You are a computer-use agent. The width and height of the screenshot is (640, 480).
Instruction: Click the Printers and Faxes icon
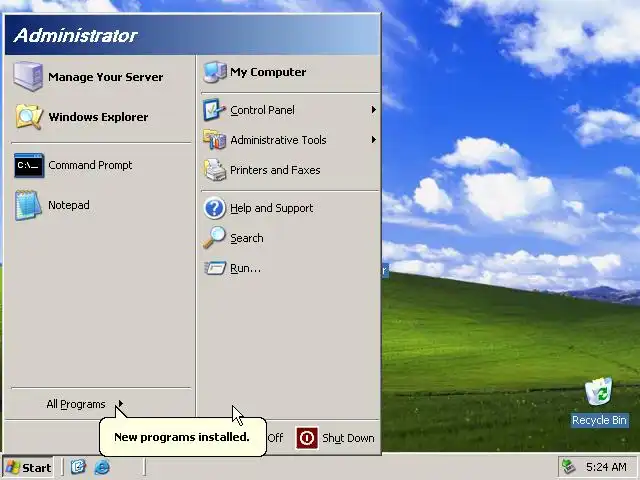[215, 170]
